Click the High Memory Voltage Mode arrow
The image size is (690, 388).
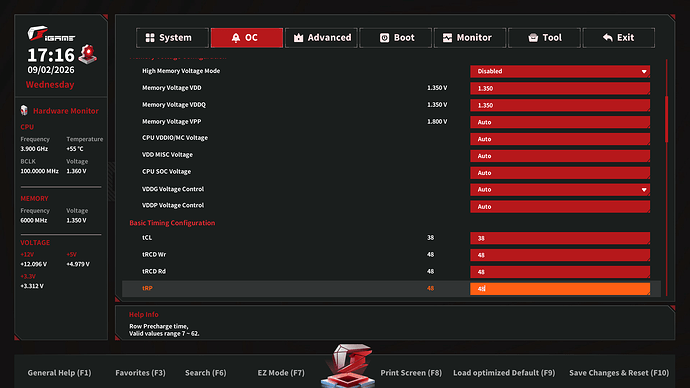point(644,71)
